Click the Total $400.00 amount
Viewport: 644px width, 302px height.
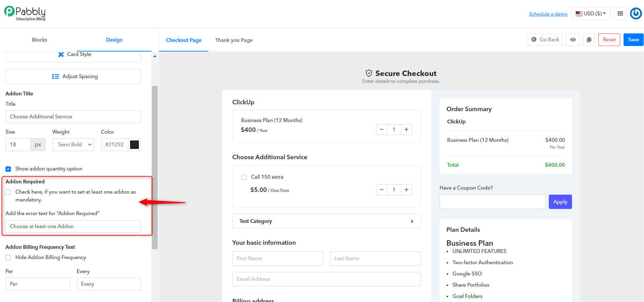555,165
